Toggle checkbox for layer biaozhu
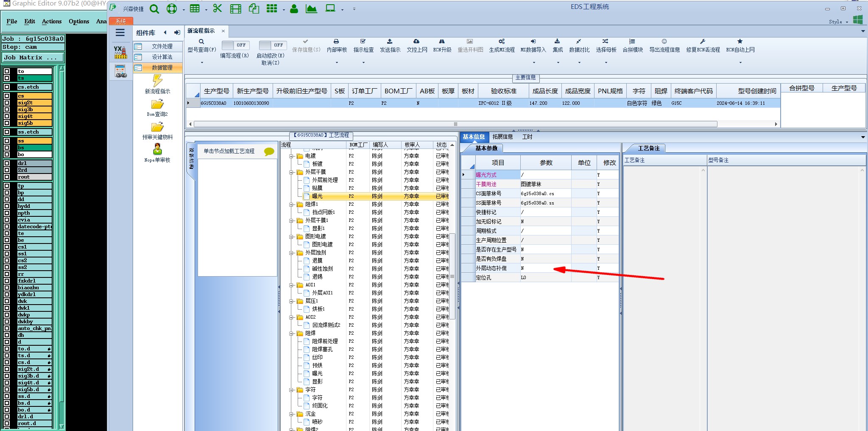This screenshot has width=868, height=431. [7, 288]
